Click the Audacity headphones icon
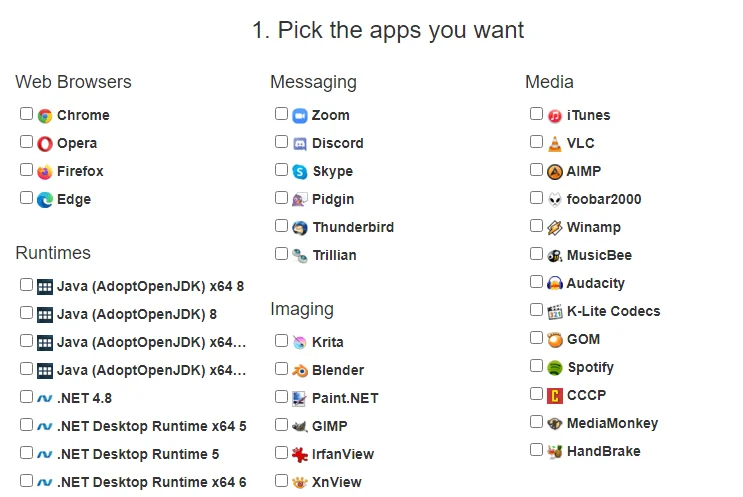 tap(555, 284)
